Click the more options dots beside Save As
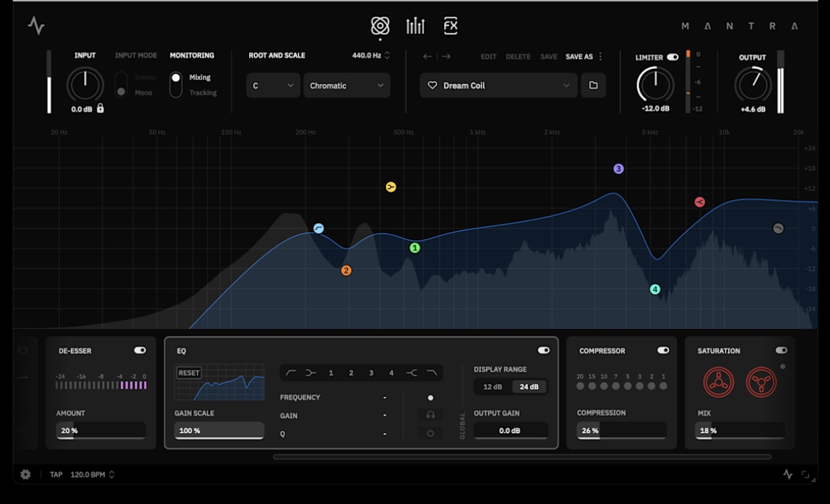This screenshot has width=830, height=504. (x=601, y=57)
